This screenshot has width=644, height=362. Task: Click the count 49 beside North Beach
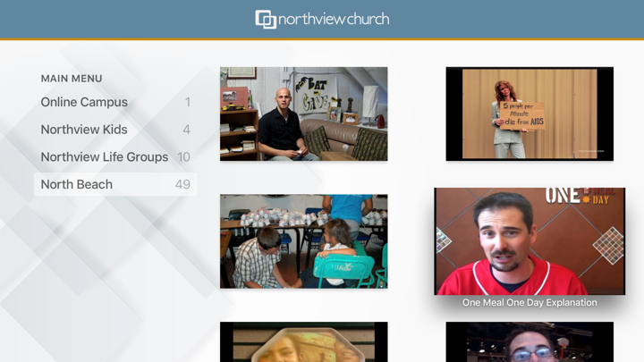pyautogui.click(x=182, y=184)
